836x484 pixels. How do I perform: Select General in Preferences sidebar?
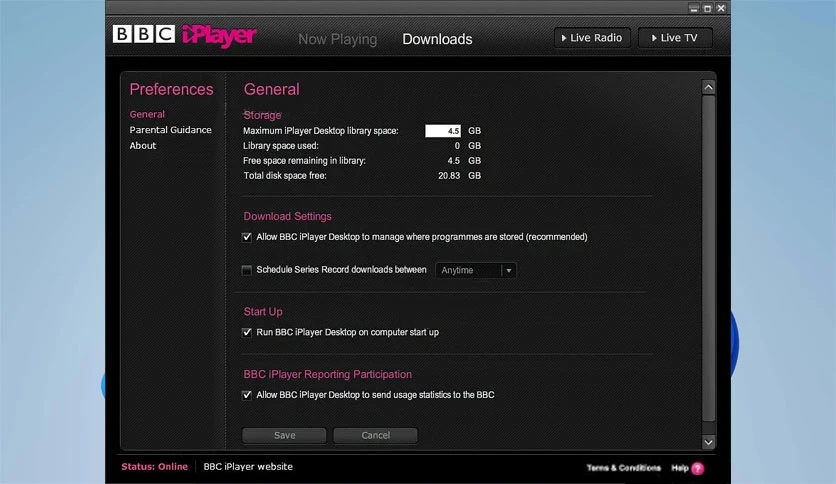(x=147, y=114)
